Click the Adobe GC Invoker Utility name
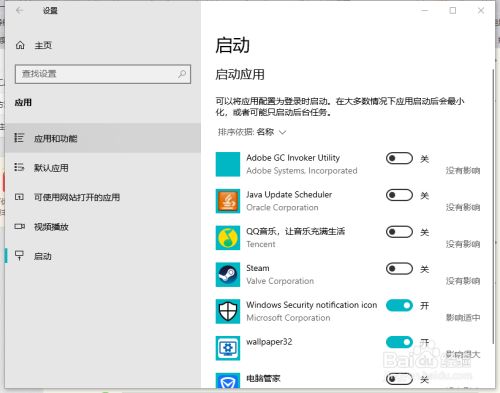The width and height of the screenshot is (500, 393). point(293,158)
